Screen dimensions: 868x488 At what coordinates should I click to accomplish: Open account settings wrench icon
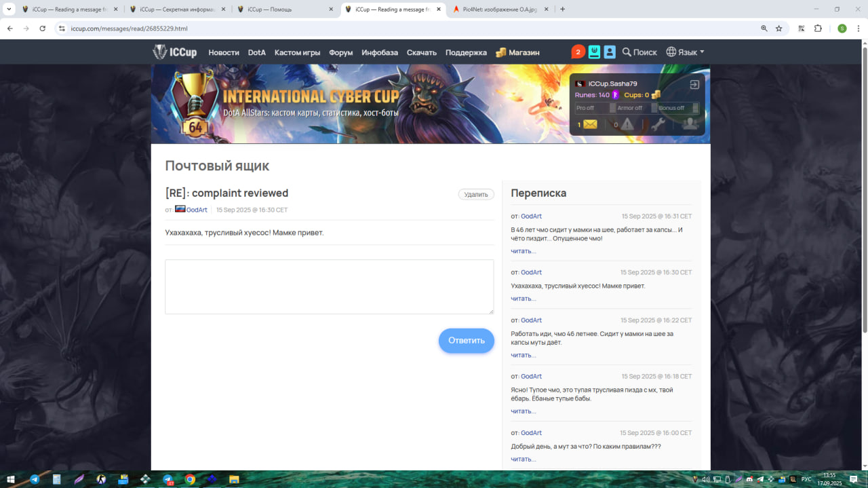[x=658, y=124]
